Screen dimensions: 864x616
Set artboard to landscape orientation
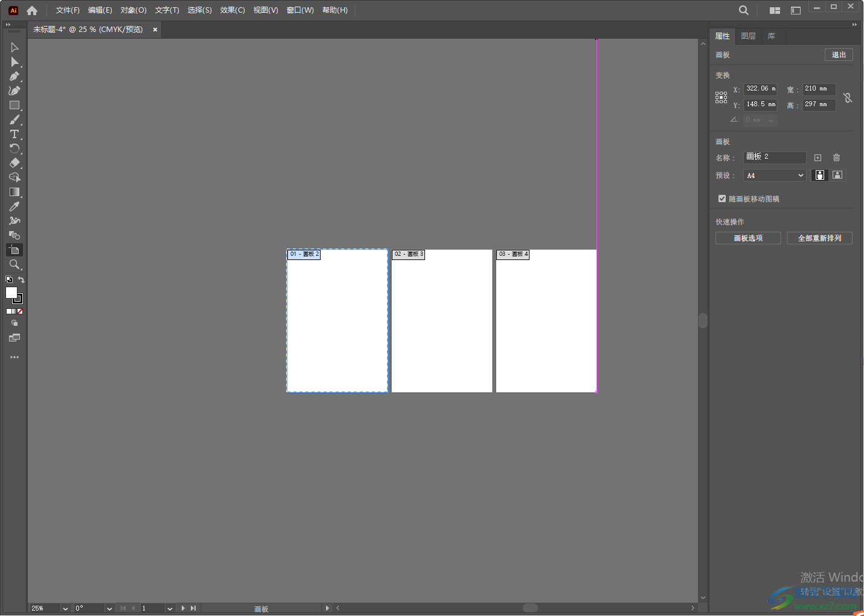click(x=837, y=175)
